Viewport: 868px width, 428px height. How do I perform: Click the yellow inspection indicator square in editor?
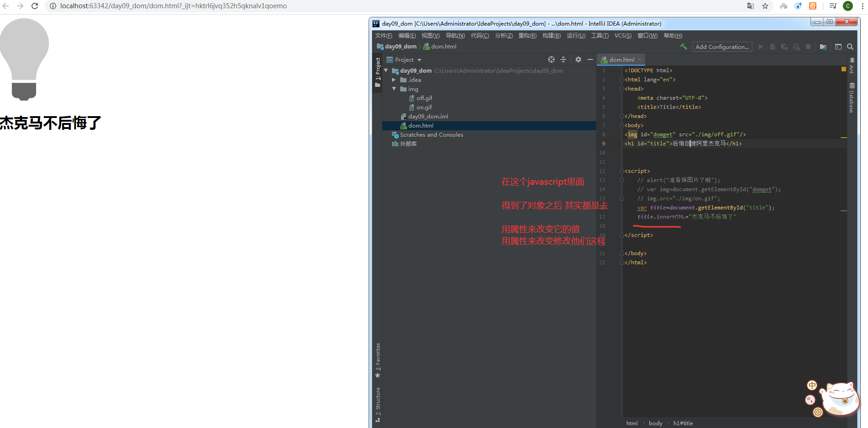(x=844, y=69)
